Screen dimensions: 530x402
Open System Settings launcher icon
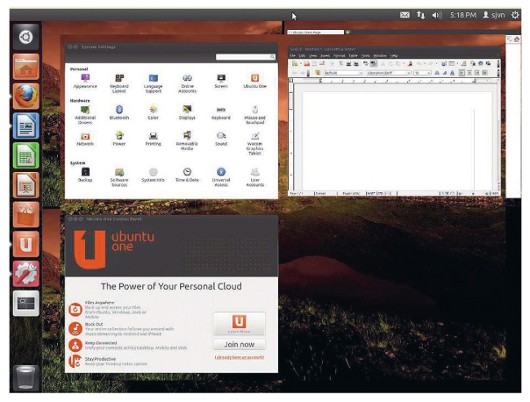click(26, 274)
